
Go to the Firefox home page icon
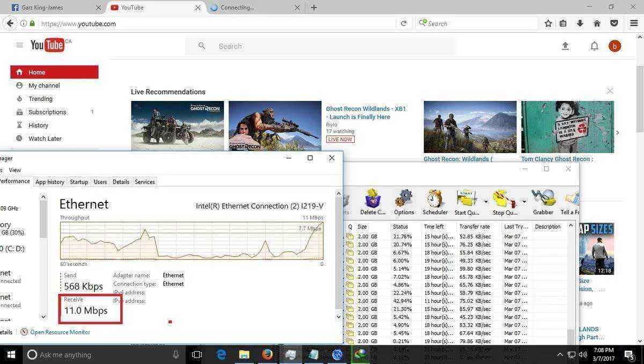597,24
